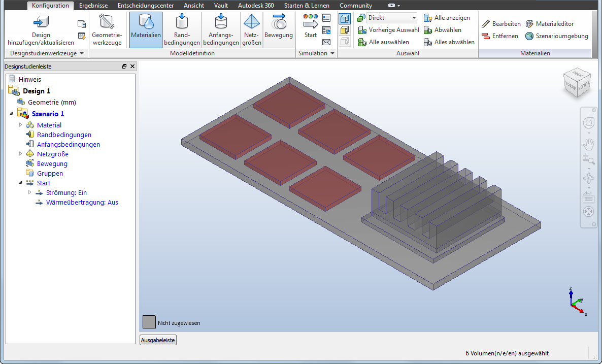
Task: Open the Autodesk 360 tab
Action: point(256,6)
